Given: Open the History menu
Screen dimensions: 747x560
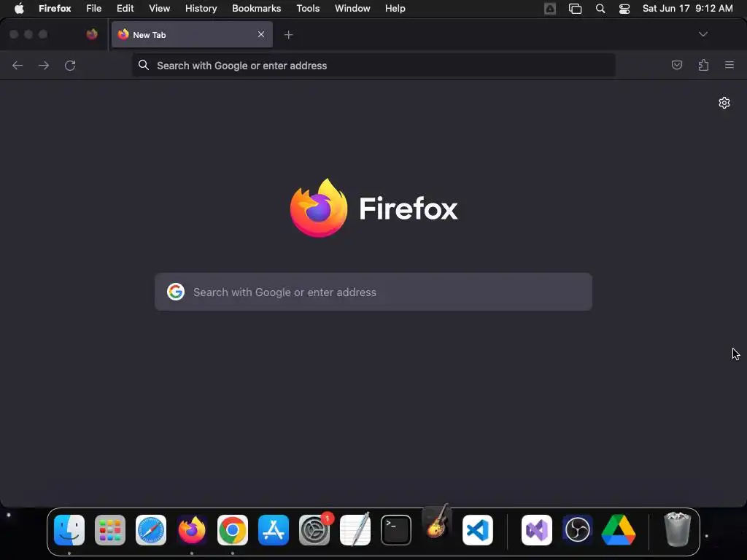Looking at the screenshot, I should (201, 9).
